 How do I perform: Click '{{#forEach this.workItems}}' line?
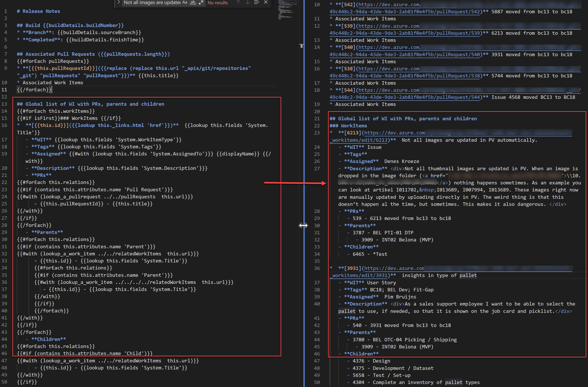click(56, 111)
